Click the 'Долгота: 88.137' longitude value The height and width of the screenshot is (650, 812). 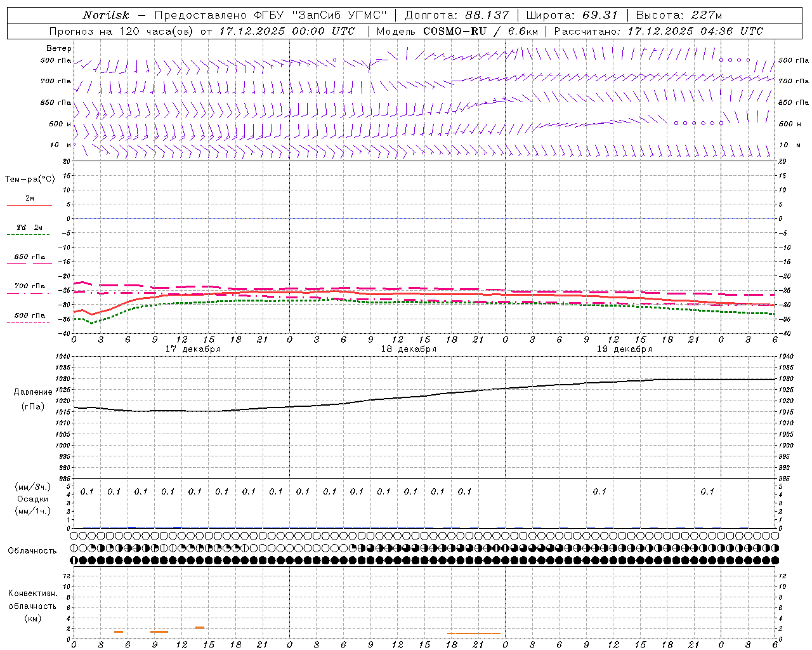(457, 15)
